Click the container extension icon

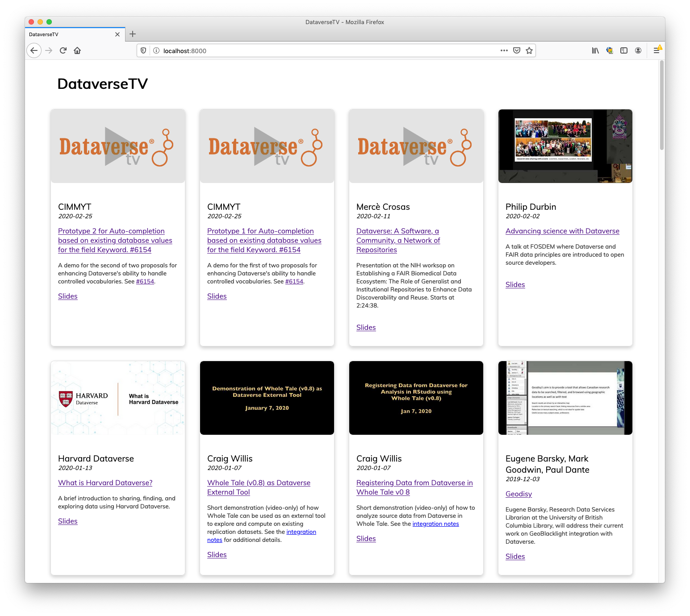coord(610,50)
